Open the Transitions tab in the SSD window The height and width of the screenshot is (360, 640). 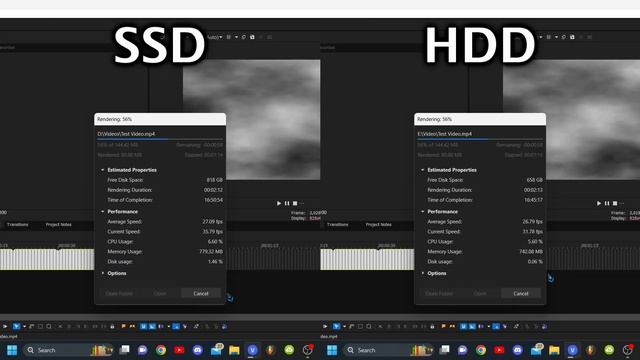pos(18,224)
